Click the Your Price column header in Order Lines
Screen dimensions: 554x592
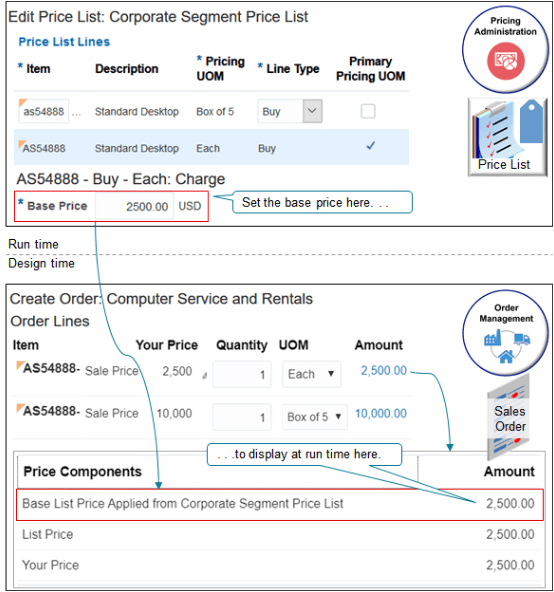pyautogui.click(x=167, y=345)
